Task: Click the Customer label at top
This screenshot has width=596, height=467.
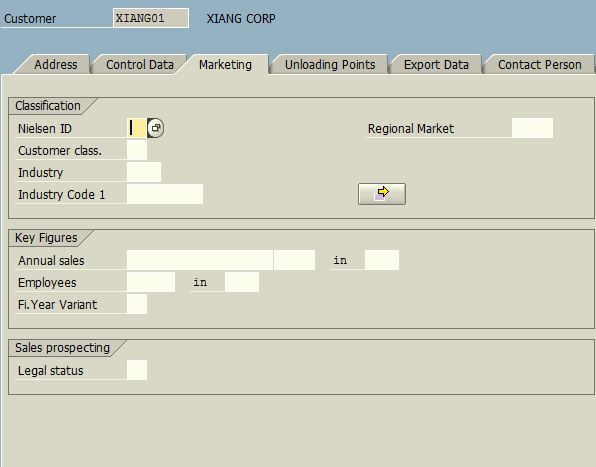Action: coord(30,19)
